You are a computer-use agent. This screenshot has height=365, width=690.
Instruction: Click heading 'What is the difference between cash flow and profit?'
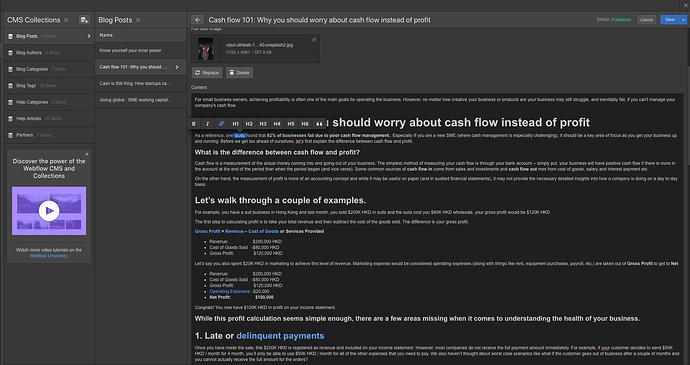277,152
